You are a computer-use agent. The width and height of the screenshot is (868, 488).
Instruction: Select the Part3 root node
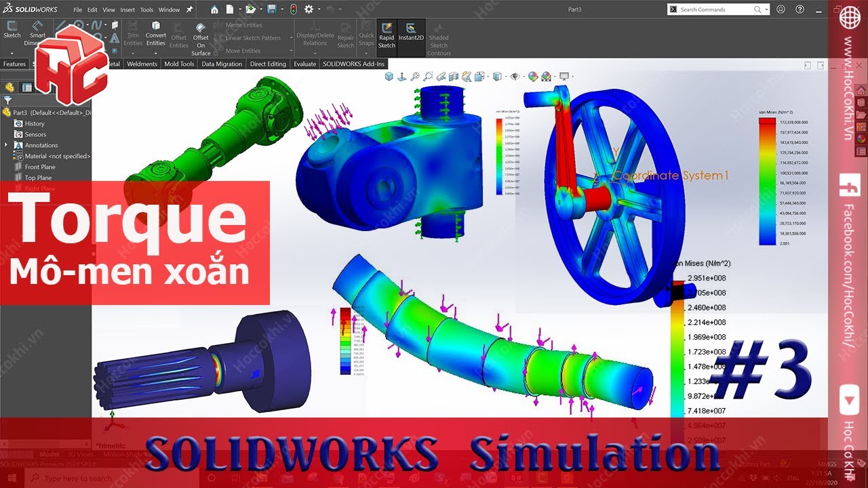pos(47,113)
